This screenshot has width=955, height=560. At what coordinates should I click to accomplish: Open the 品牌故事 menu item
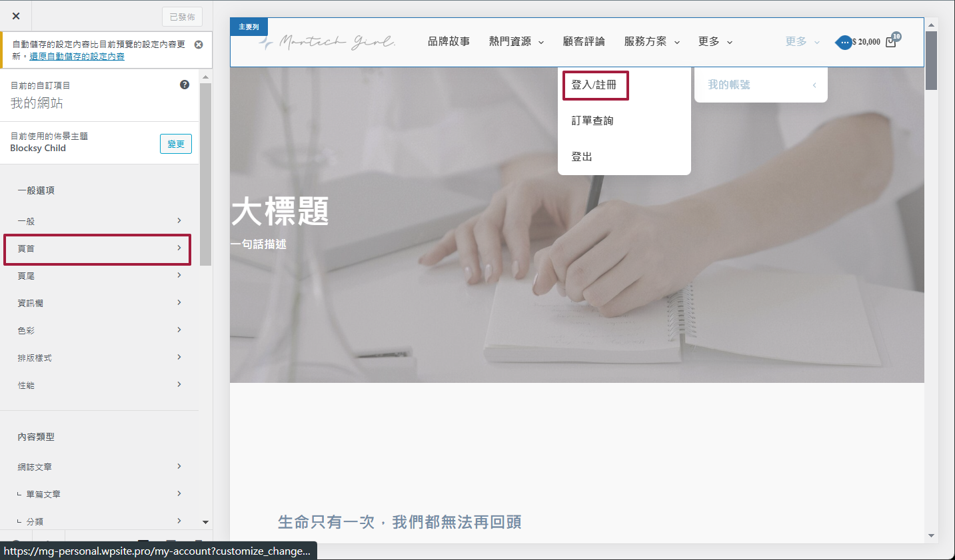(449, 41)
